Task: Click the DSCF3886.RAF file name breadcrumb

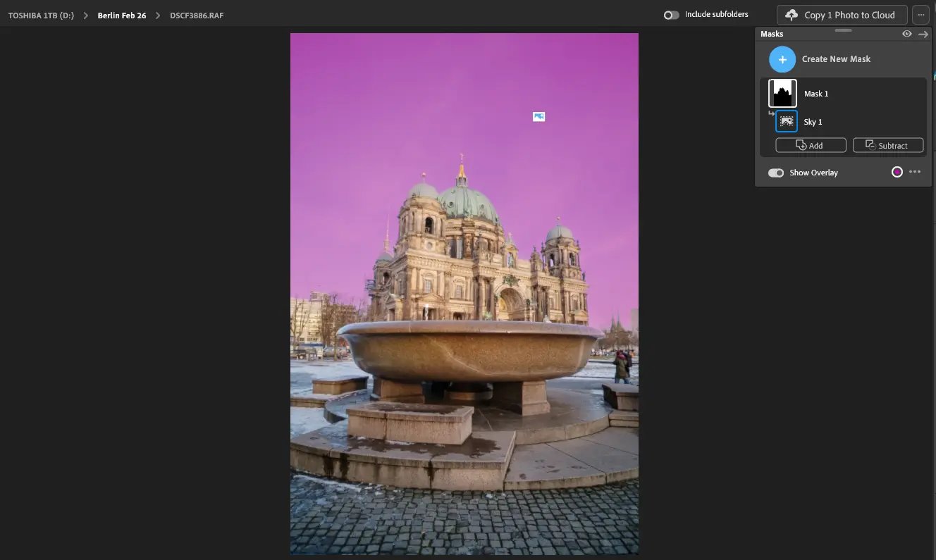Action: point(197,15)
